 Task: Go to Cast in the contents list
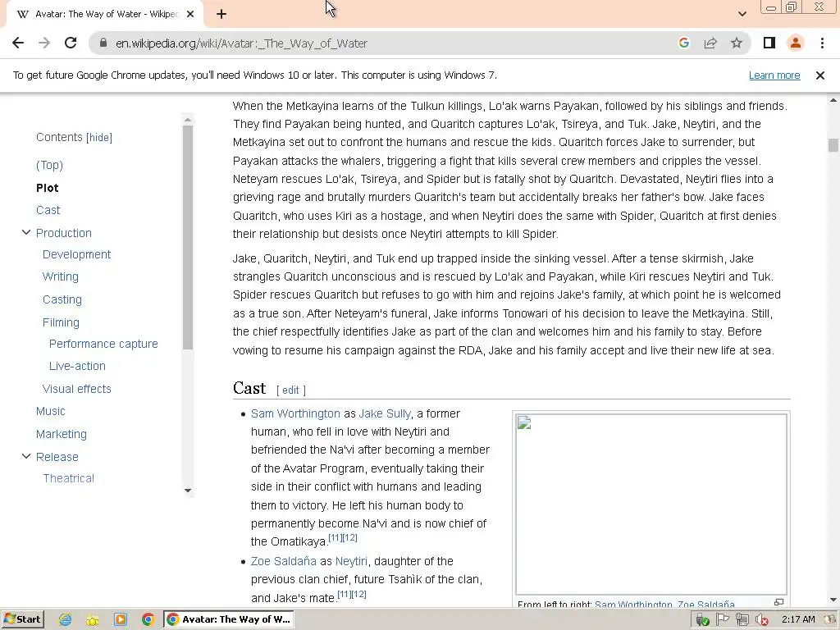tap(48, 211)
